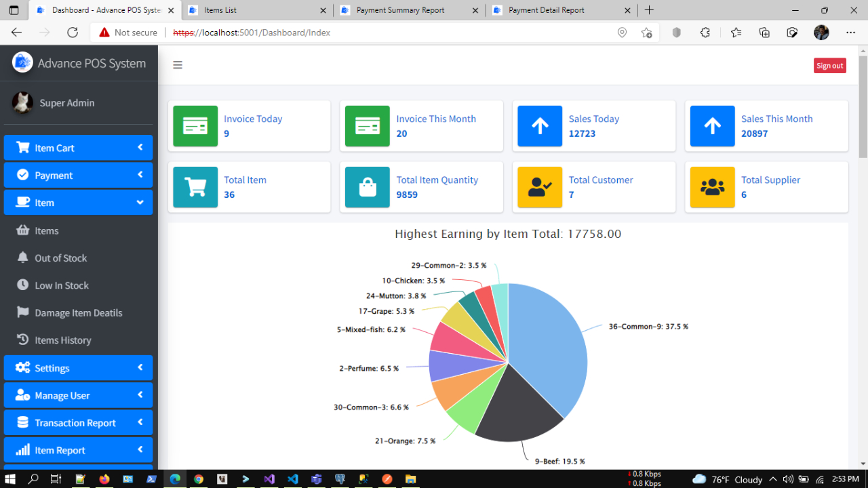Viewport: 868px width, 488px height.
Task: Select the Low In Stock clock icon
Action: pos(22,285)
